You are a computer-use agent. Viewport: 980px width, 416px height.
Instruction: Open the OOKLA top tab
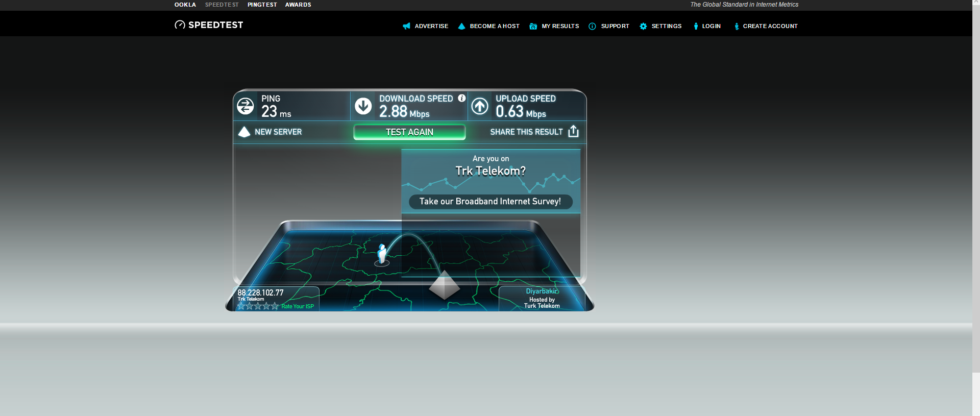coord(185,5)
